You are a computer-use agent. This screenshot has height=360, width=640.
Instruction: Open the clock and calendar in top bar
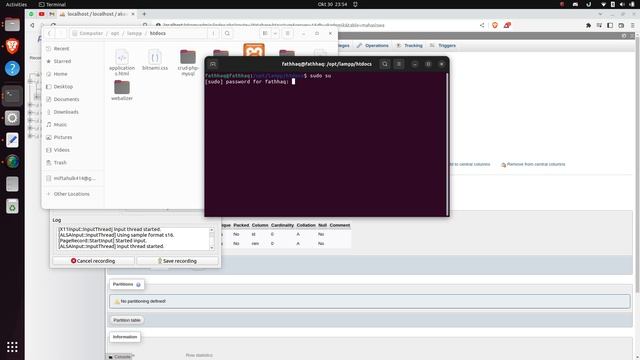pyautogui.click(x=332, y=4)
